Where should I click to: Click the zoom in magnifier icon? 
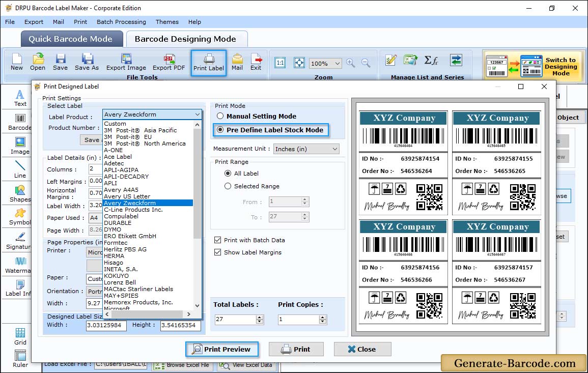[x=351, y=63]
